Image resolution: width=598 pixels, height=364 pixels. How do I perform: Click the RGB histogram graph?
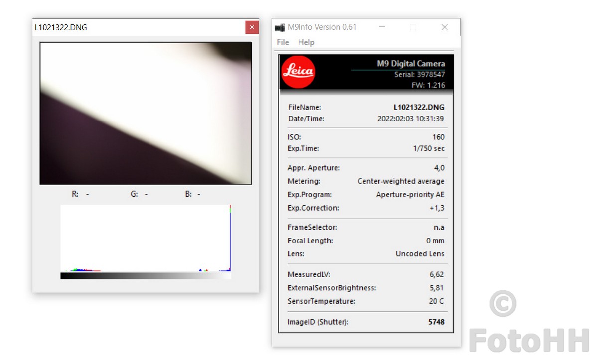[x=146, y=238]
